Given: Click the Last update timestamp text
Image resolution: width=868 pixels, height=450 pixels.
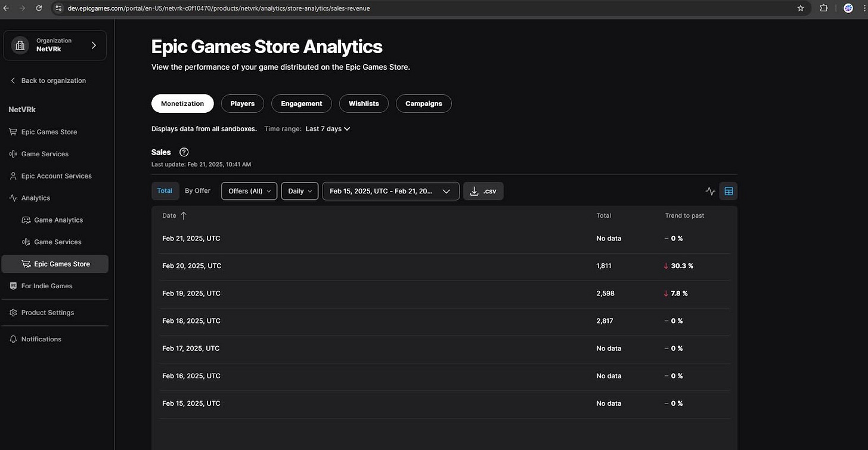Looking at the screenshot, I should [201, 164].
